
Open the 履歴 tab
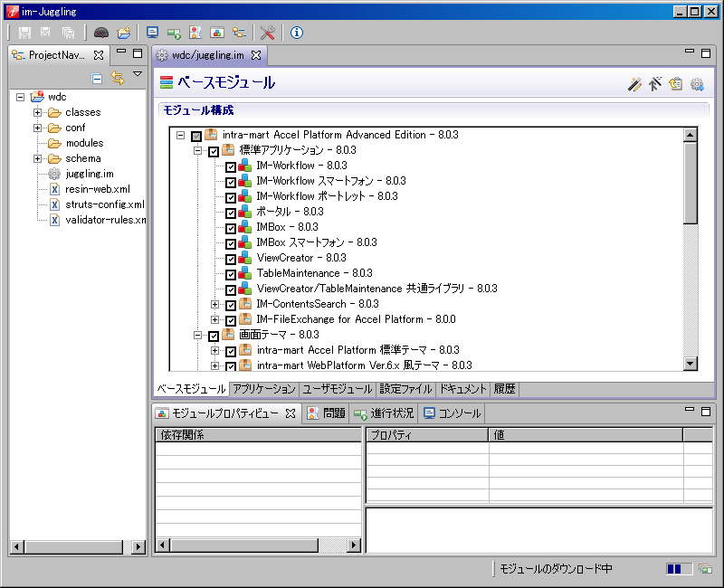pyautogui.click(x=504, y=389)
